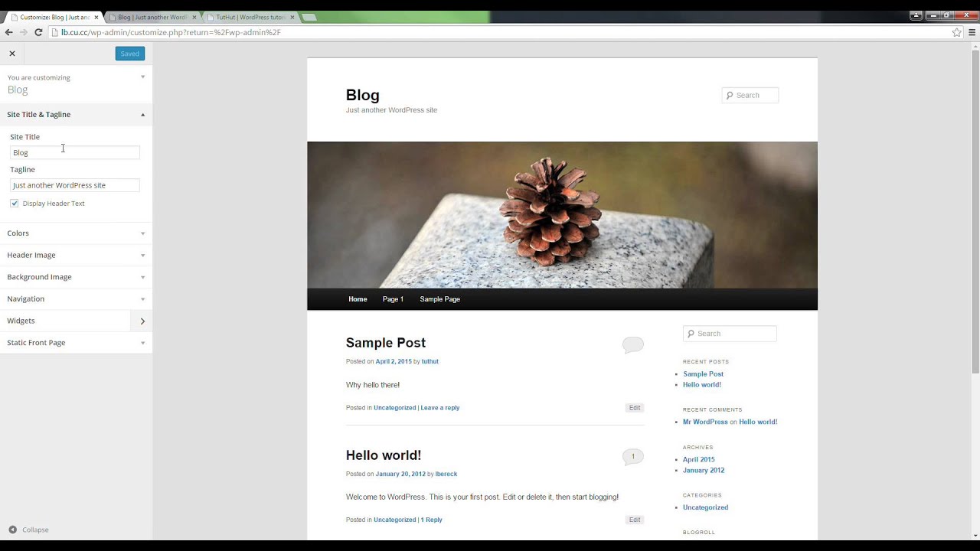The width and height of the screenshot is (980, 551).
Task: Click the Blog site title in preview
Action: (x=363, y=95)
